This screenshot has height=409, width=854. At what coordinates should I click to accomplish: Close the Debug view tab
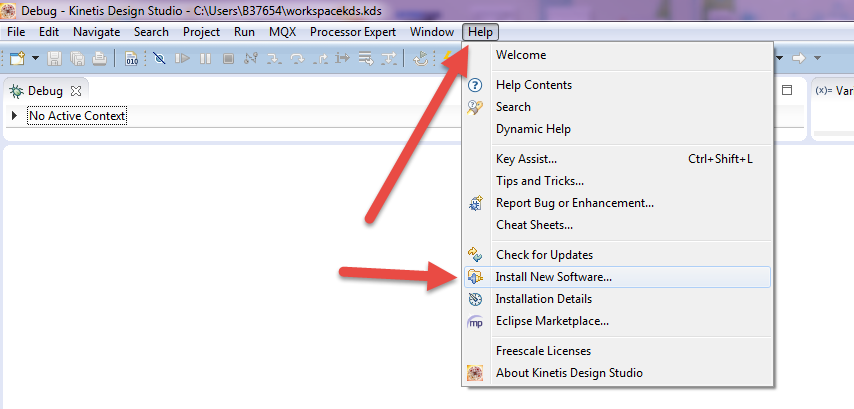pyautogui.click(x=76, y=91)
